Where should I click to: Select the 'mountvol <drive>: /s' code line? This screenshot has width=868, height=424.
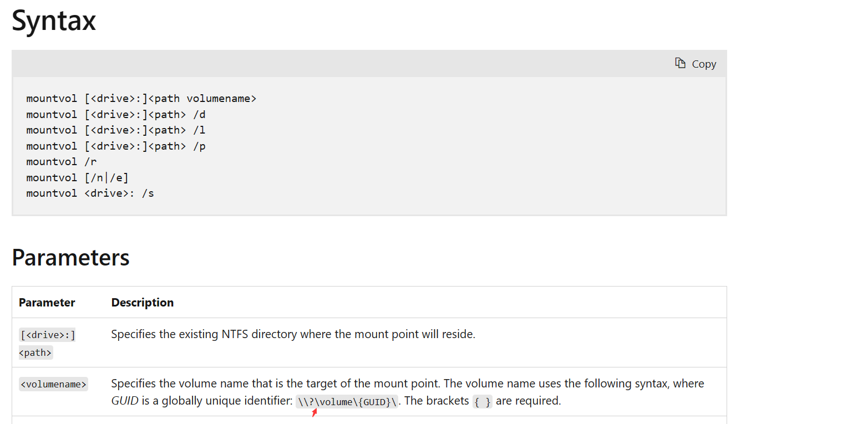[x=90, y=194]
